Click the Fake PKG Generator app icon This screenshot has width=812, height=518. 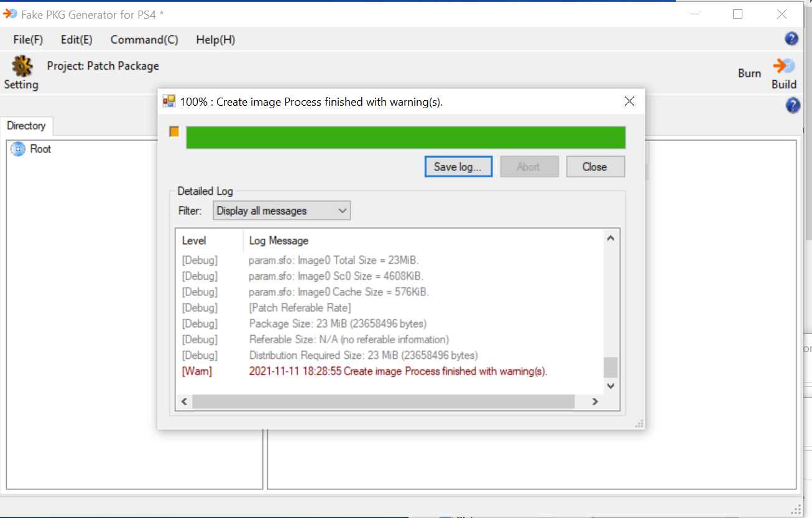tap(10, 14)
